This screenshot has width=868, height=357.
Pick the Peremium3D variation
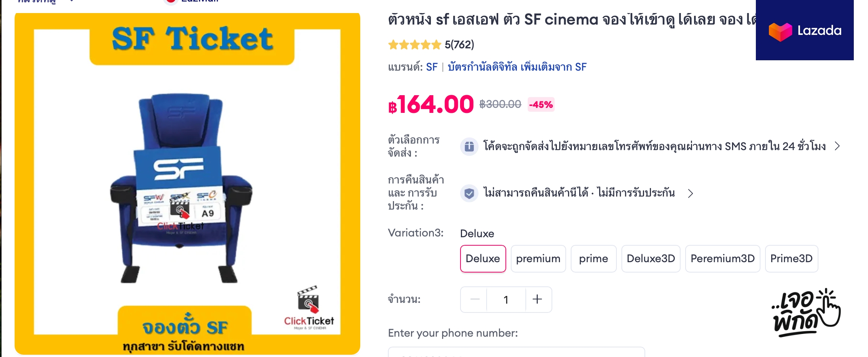(722, 259)
